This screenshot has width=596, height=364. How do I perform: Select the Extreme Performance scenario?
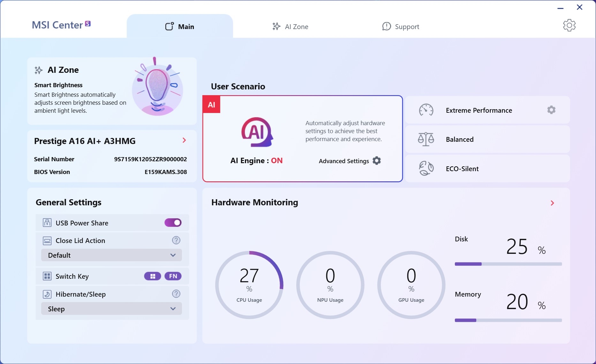point(487,110)
